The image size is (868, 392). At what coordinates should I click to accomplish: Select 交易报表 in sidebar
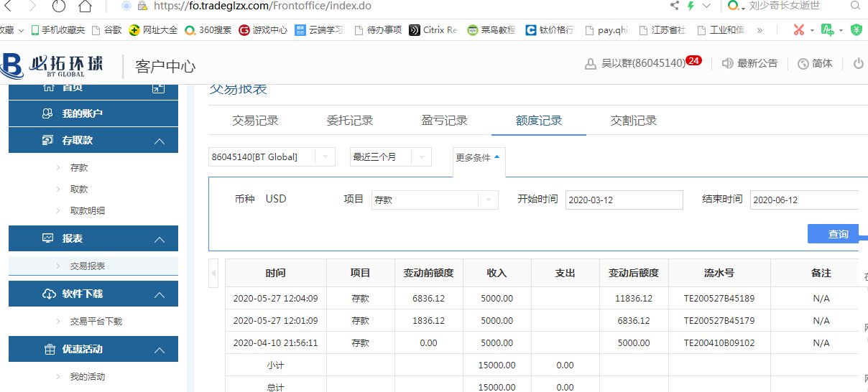(93, 266)
